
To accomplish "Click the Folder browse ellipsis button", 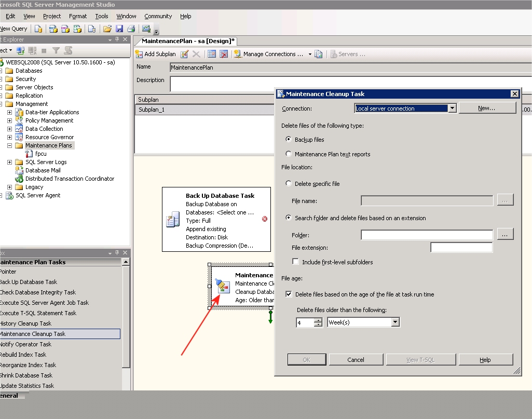I will (x=505, y=235).
